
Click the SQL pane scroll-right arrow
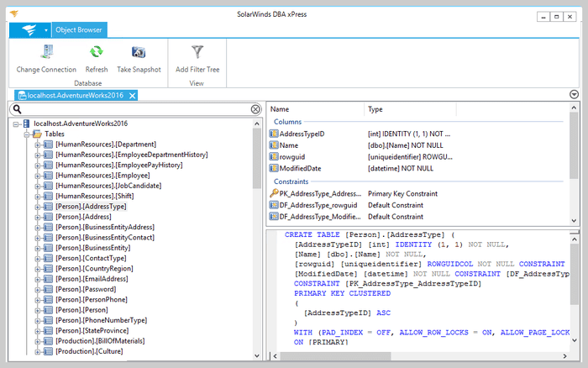pos(564,356)
